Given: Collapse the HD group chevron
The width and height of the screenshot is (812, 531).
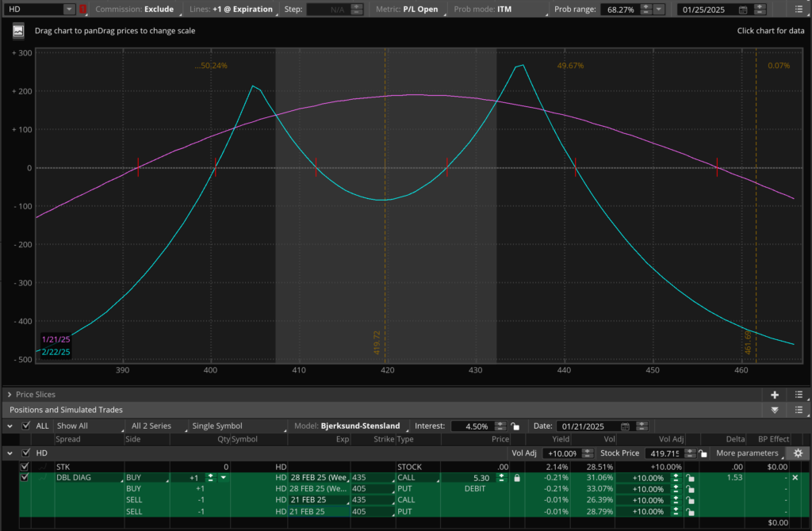Looking at the screenshot, I should coord(10,453).
